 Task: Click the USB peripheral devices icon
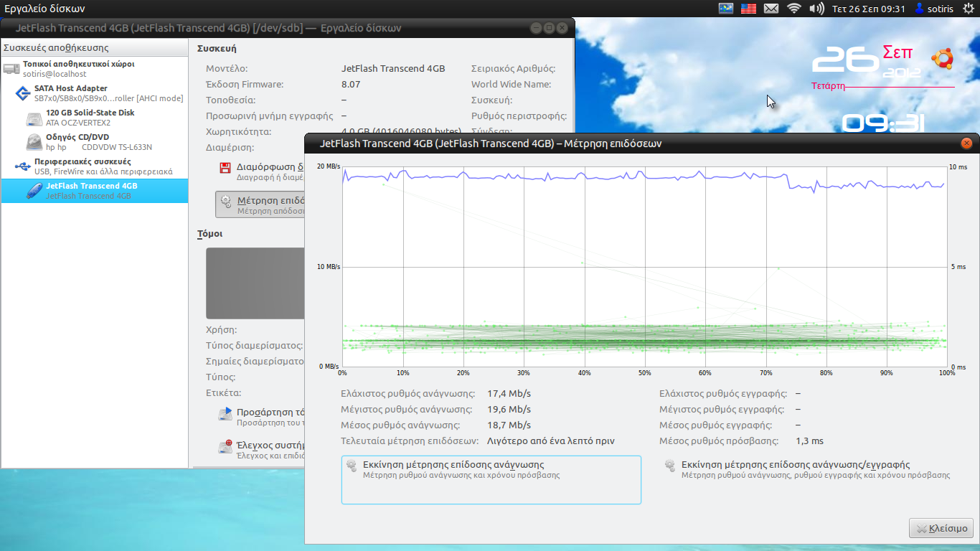point(22,166)
